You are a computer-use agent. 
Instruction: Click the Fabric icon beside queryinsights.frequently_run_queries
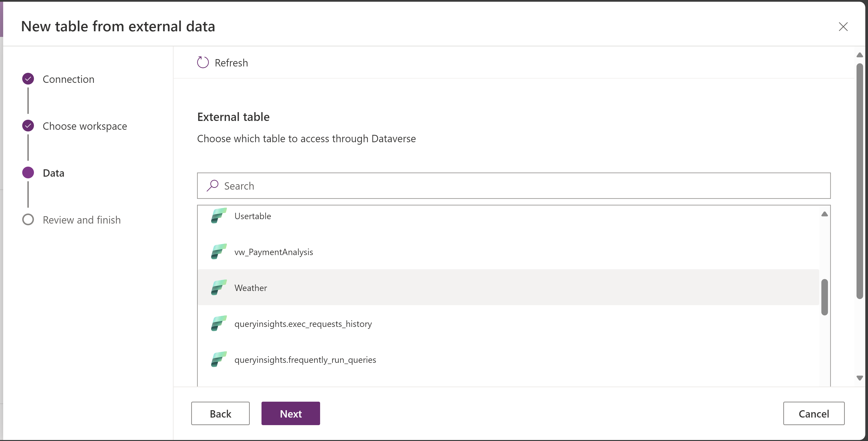point(218,359)
